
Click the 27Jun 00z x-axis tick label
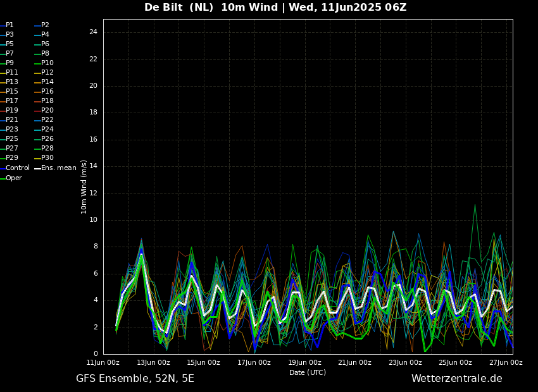point(506,363)
